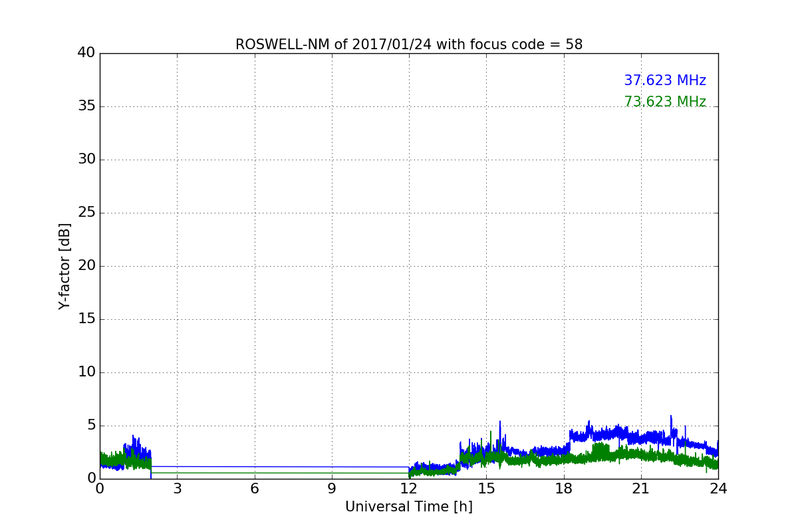This screenshot has width=798, height=532.
Task: Click x-axis tick label '21'
Action: click(641, 488)
